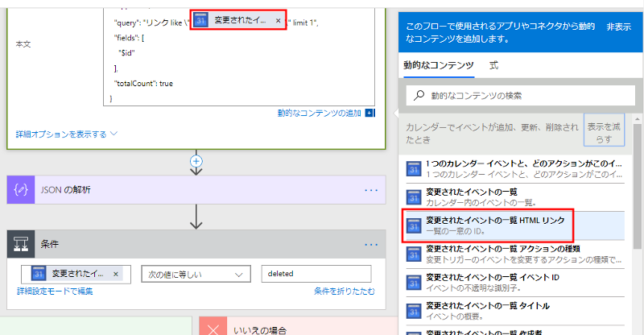Hide the dynamic content panel with 非表示
The width and height of the screenshot is (644, 335).
click(x=618, y=27)
